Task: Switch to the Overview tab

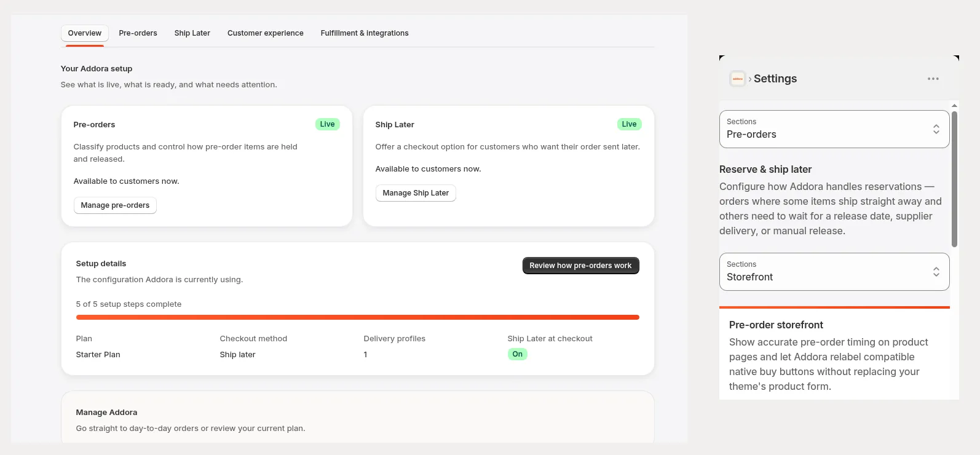Action: (x=85, y=33)
